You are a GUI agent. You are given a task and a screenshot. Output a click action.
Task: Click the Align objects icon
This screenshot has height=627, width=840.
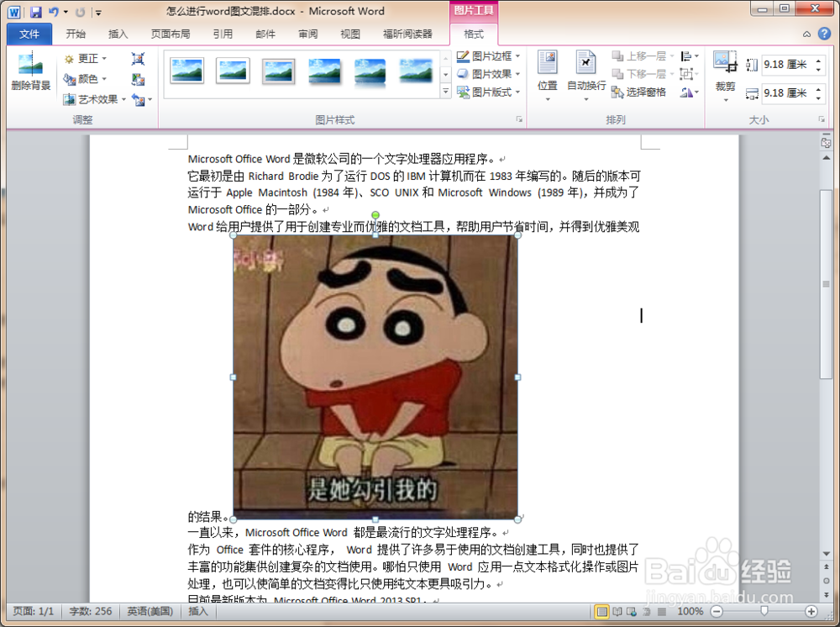coord(690,55)
